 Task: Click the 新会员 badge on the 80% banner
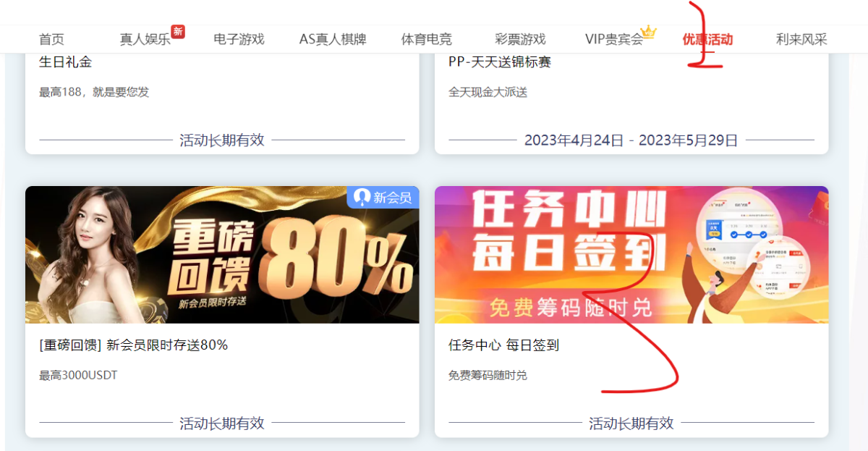click(383, 197)
